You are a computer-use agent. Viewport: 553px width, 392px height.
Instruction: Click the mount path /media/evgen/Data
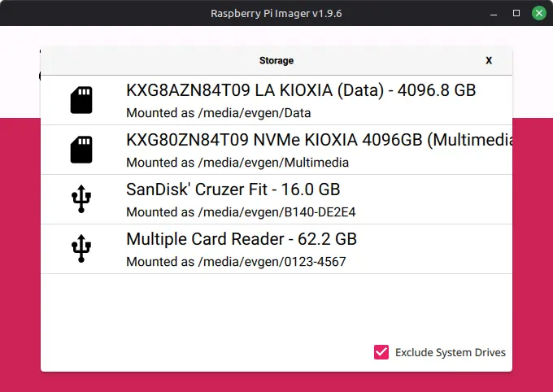(219, 113)
